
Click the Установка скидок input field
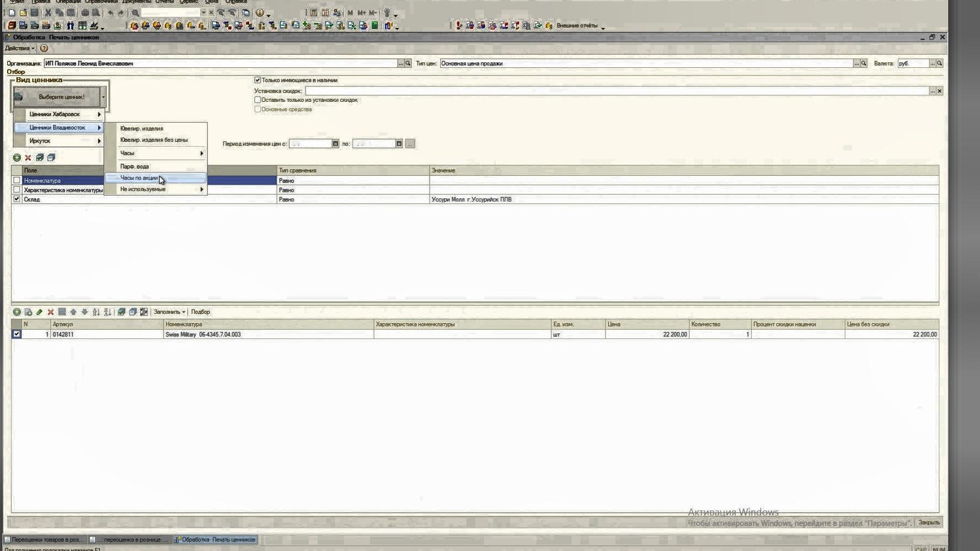616,91
